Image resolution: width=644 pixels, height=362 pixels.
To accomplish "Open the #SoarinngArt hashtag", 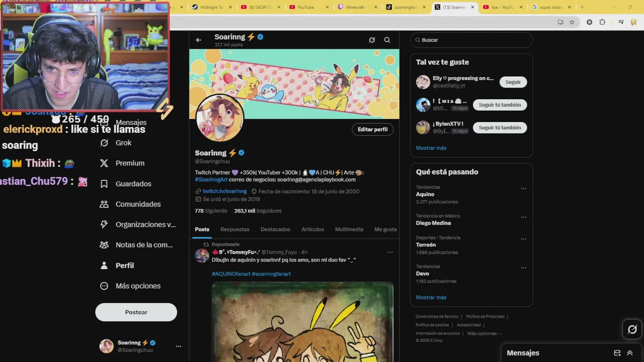I will 211,179.
